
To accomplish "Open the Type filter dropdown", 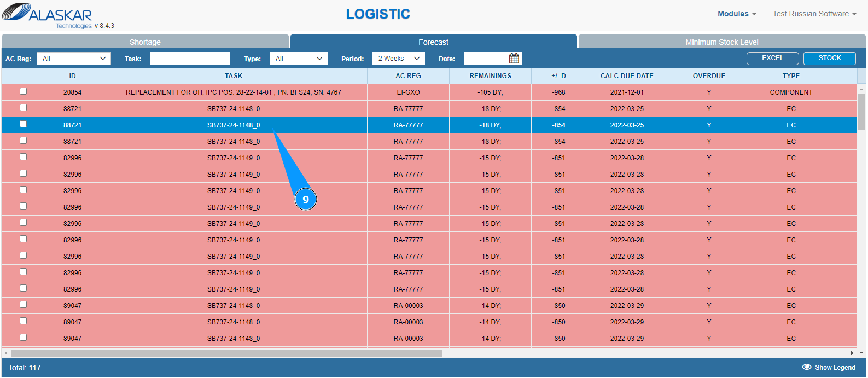I will [299, 59].
